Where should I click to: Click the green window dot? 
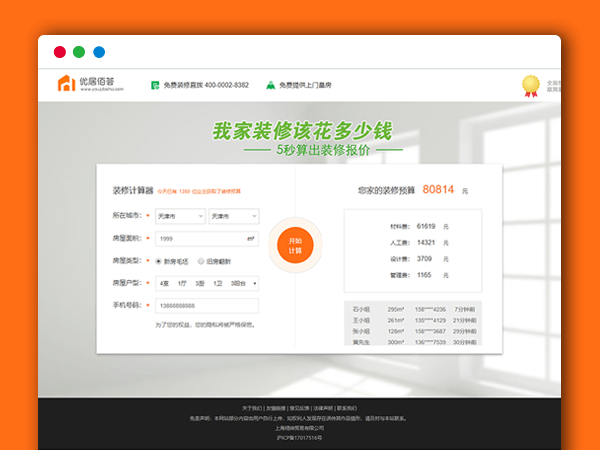click(79, 52)
